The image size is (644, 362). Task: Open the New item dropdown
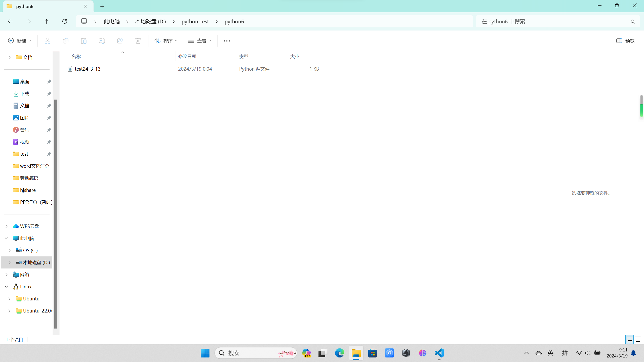(x=20, y=41)
